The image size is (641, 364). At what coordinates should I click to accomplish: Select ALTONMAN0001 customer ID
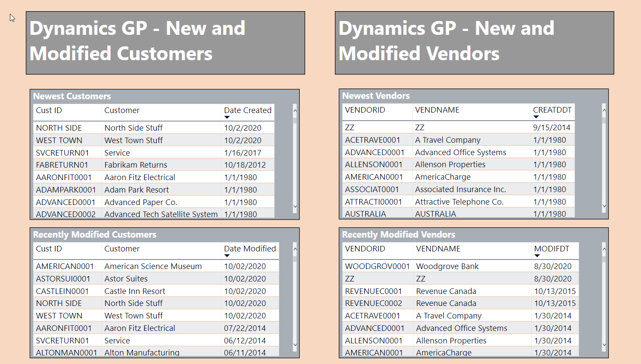tap(67, 352)
